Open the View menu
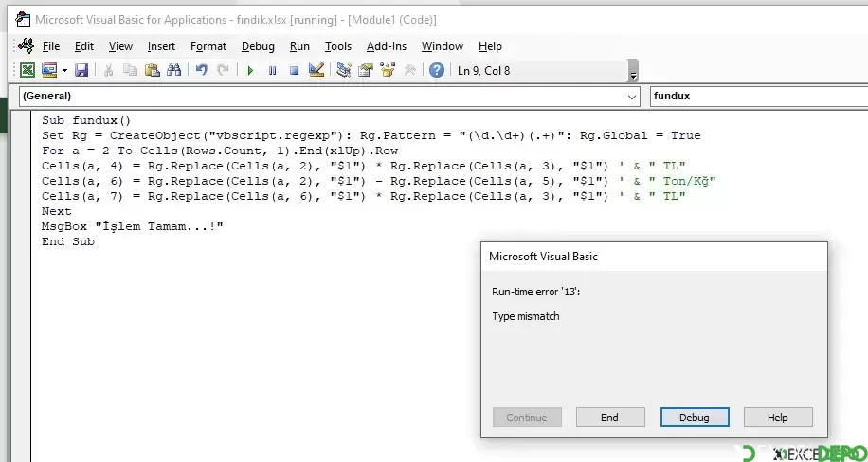Image resolution: width=868 pixels, height=462 pixels. tap(120, 46)
